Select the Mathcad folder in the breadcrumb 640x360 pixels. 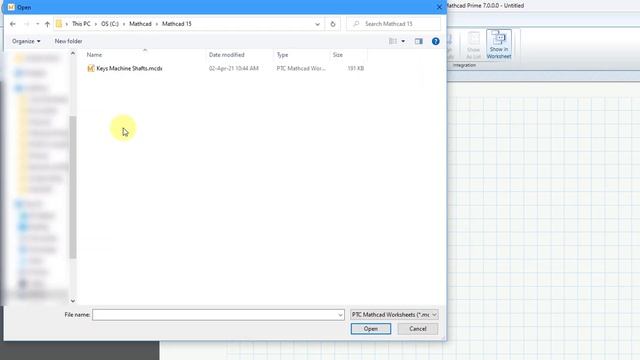pos(140,24)
